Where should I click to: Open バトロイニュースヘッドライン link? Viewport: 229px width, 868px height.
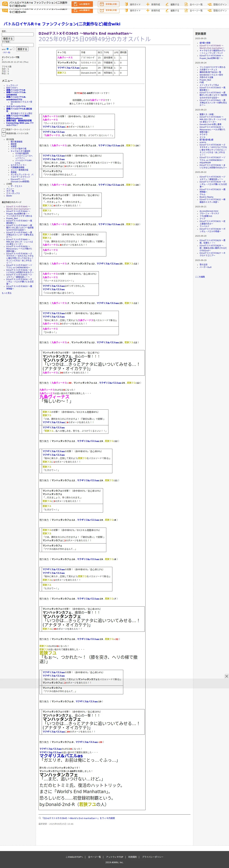click(x=24, y=157)
